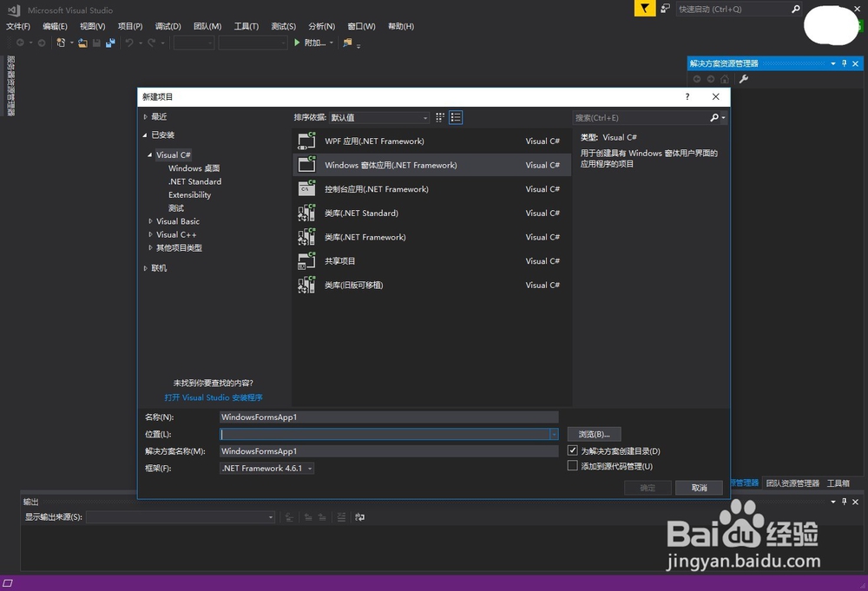Viewport: 868px width, 591px height.
Task: Open the 排序依据 default value dropdown
Action: tap(424, 117)
